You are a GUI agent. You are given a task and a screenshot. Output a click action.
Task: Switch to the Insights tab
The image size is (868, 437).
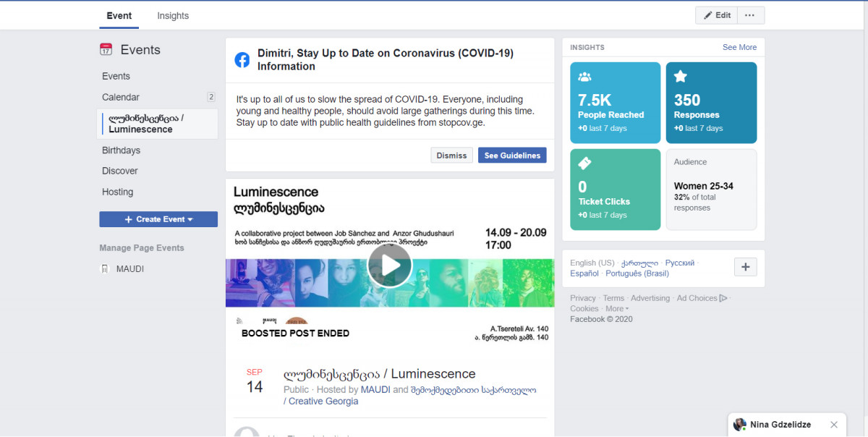coord(173,16)
